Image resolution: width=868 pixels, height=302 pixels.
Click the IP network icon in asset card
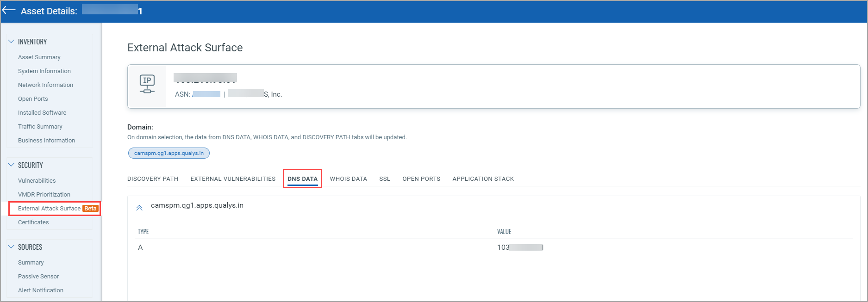coord(147,84)
